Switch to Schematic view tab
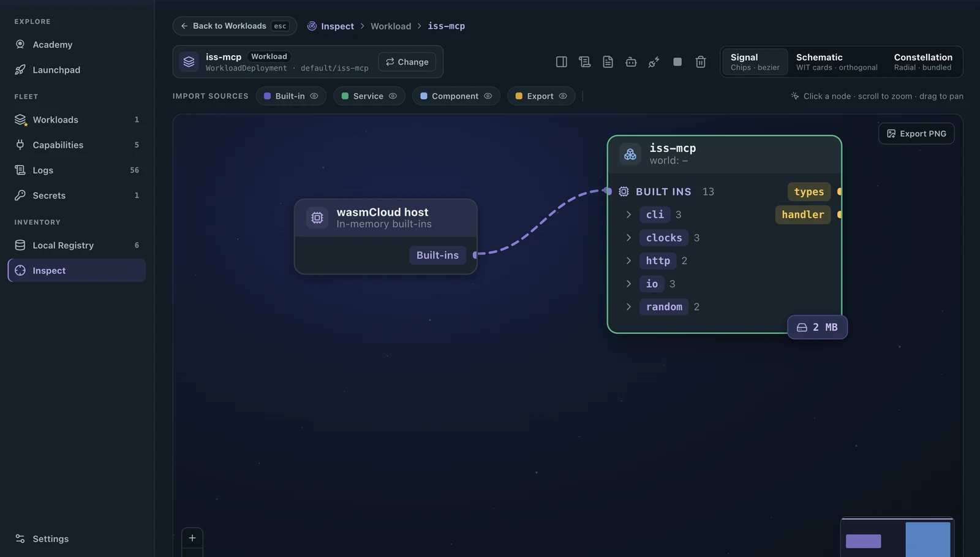 [837, 62]
